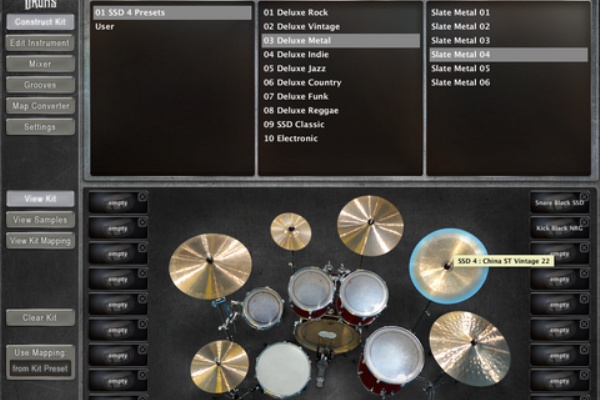Click the large red floor tom
The image size is (600, 400).
pos(391,359)
